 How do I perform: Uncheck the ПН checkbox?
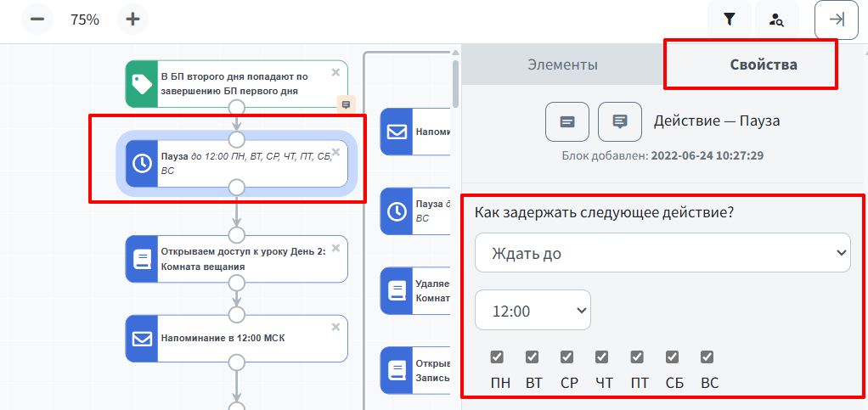(497, 357)
